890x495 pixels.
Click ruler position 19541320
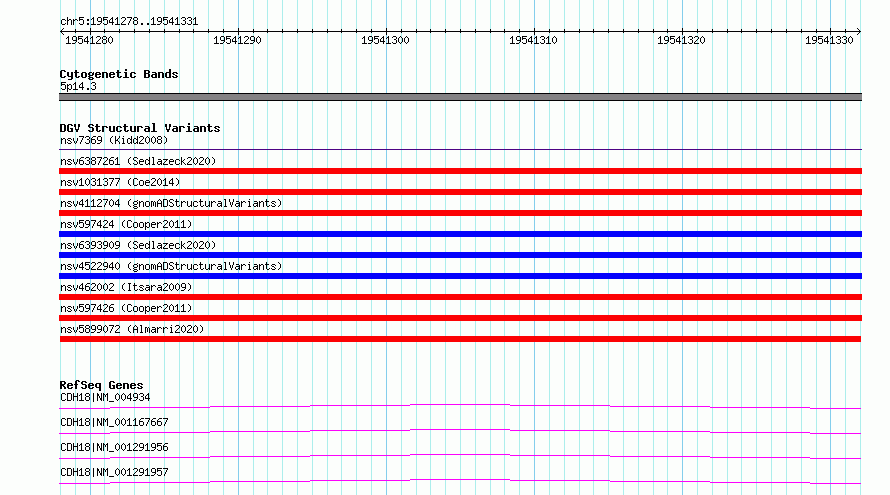point(681,40)
